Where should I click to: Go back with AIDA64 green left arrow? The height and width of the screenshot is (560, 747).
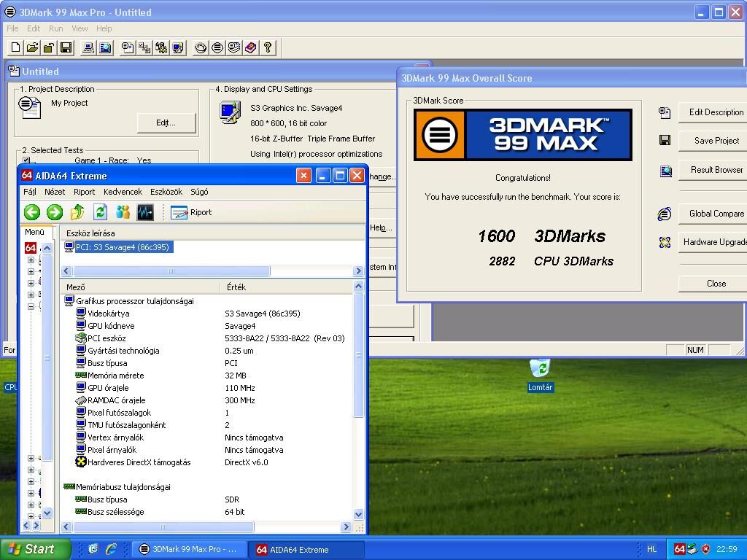(x=32, y=212)
